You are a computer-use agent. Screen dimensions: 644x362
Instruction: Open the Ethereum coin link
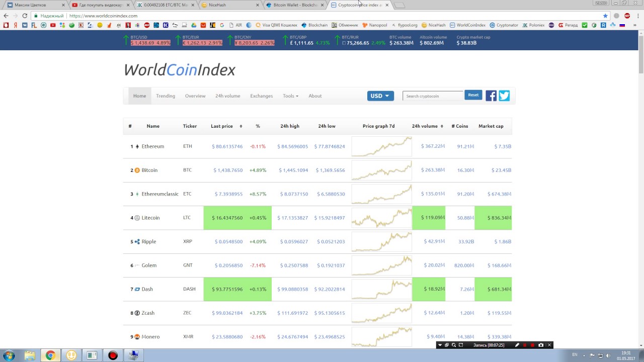pyautogui.click(x=153, y=146)
